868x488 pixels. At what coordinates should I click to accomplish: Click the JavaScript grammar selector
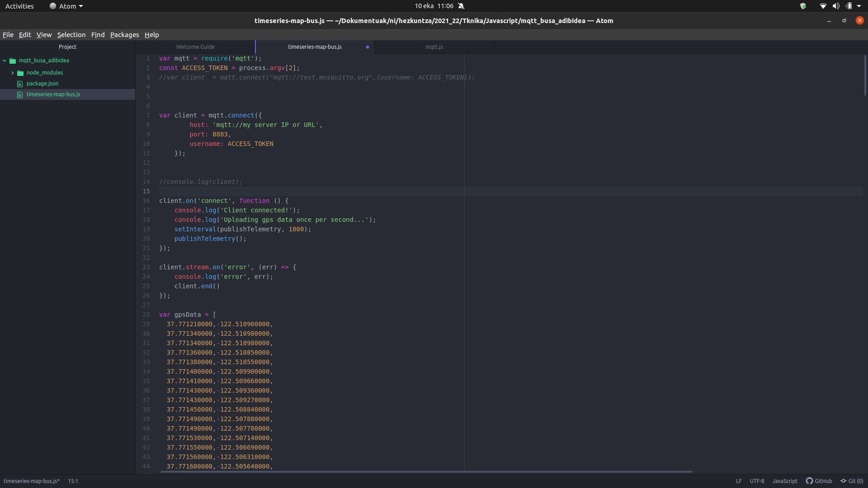pos(784,481)
